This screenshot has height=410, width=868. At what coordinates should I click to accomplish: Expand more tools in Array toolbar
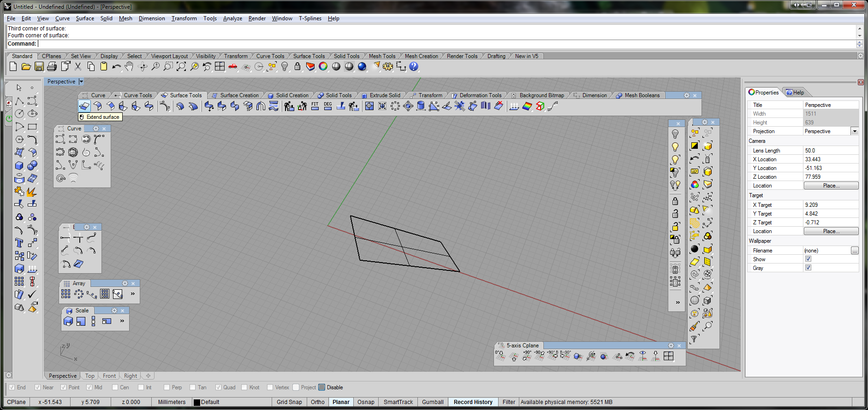[x=133, y=293]
